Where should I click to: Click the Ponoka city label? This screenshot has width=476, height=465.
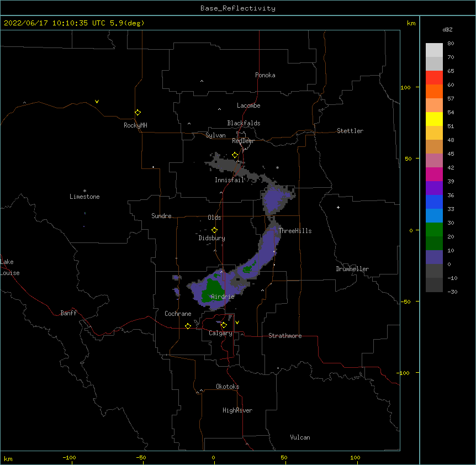(265, 75)
